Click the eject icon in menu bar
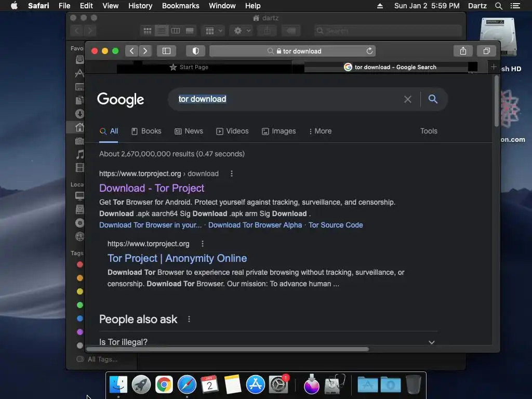Screen dimensions: 532x399 380,6
